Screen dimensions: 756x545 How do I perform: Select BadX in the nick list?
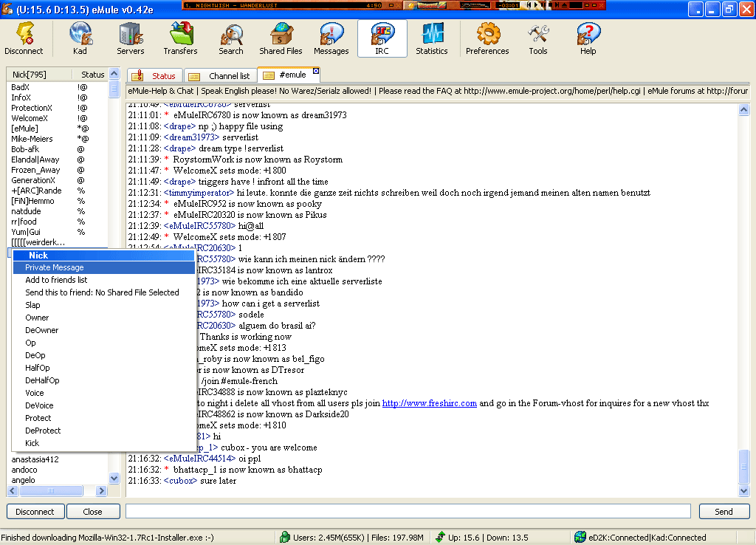pos(20,87)
